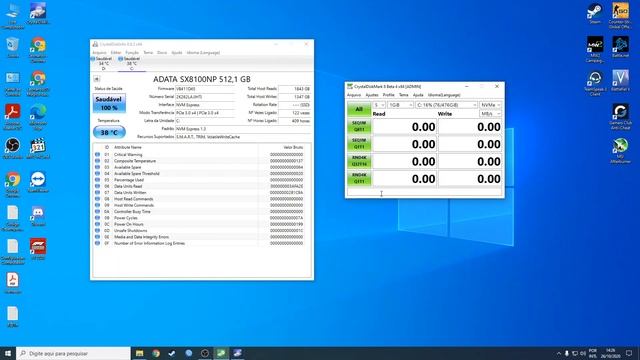Open the notification center icon
The height and width of the screenshot is (360, 640).
coord(629,353)
